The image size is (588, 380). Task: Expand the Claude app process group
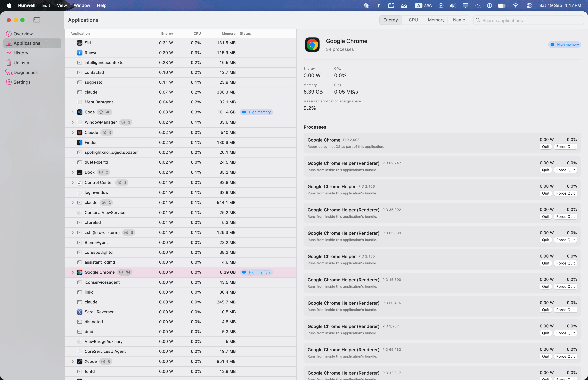tap(72, 133)
